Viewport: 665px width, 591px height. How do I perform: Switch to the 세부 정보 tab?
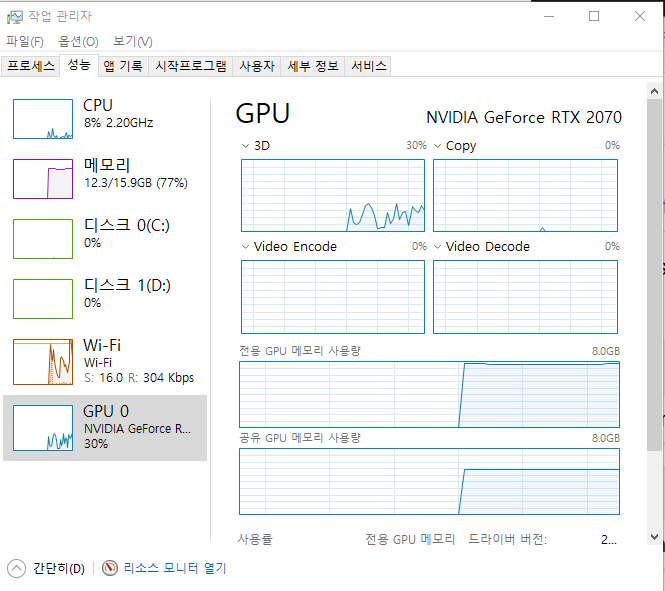(313, 66)
